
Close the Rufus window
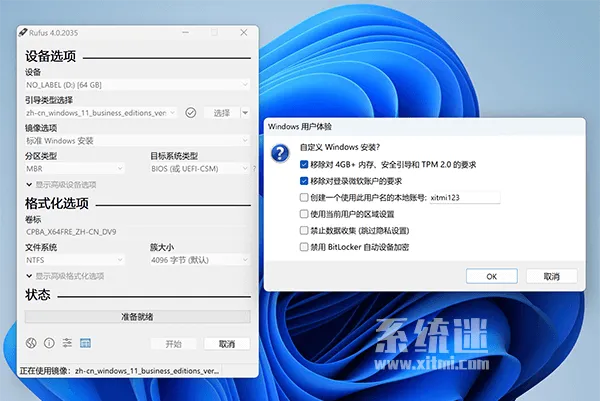coord(244,33)
